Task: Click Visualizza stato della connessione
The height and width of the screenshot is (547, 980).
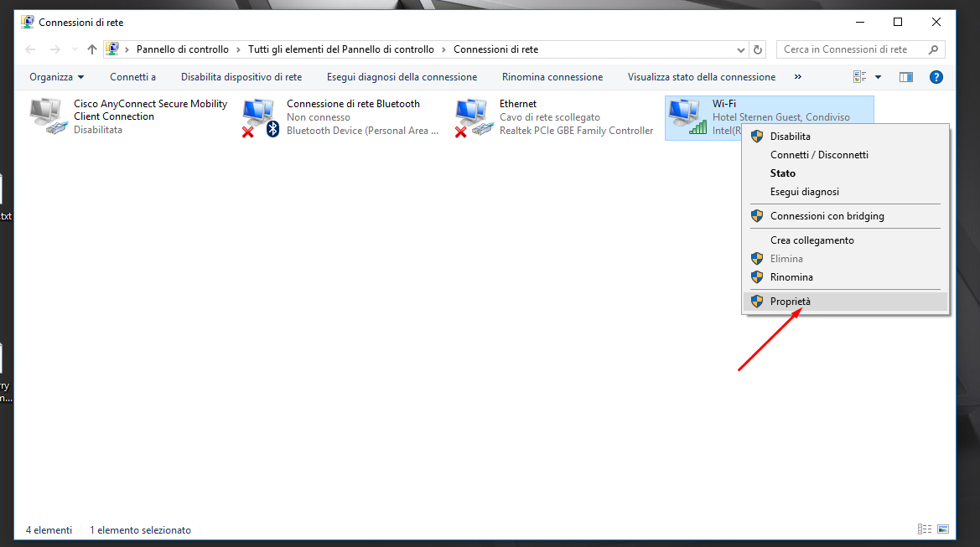Action: pos(701,77)
